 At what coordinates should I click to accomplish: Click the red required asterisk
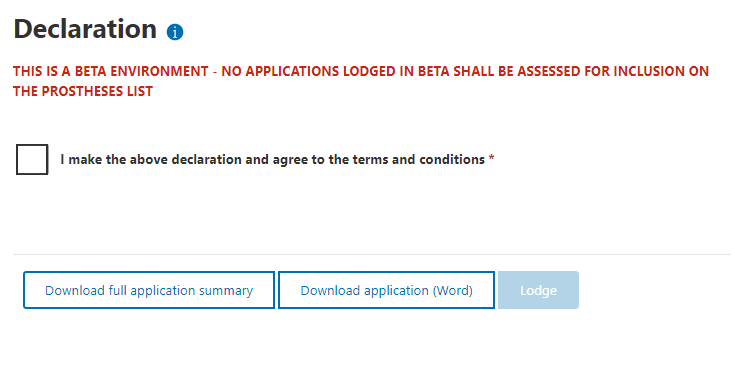[491, 158]
